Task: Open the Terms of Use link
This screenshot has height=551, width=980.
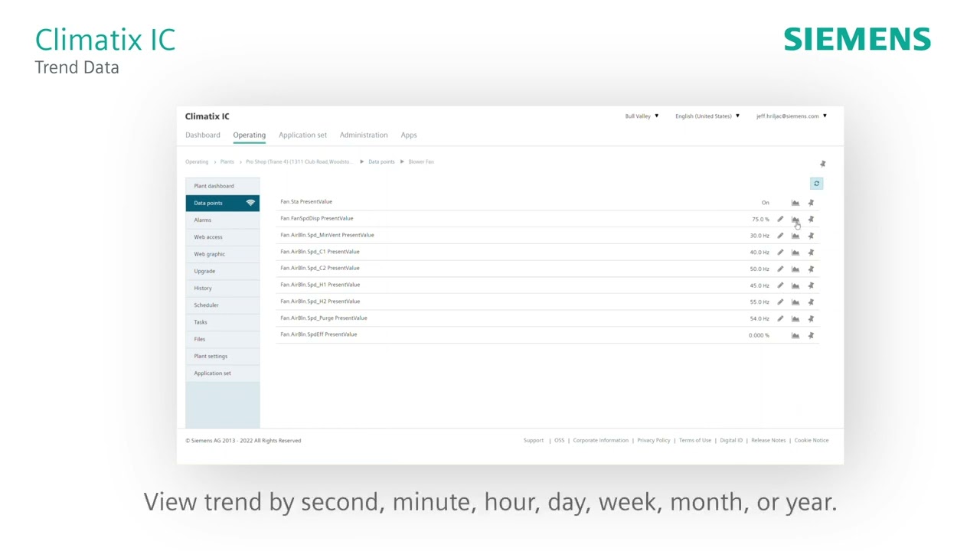Action: coord(695,441)
